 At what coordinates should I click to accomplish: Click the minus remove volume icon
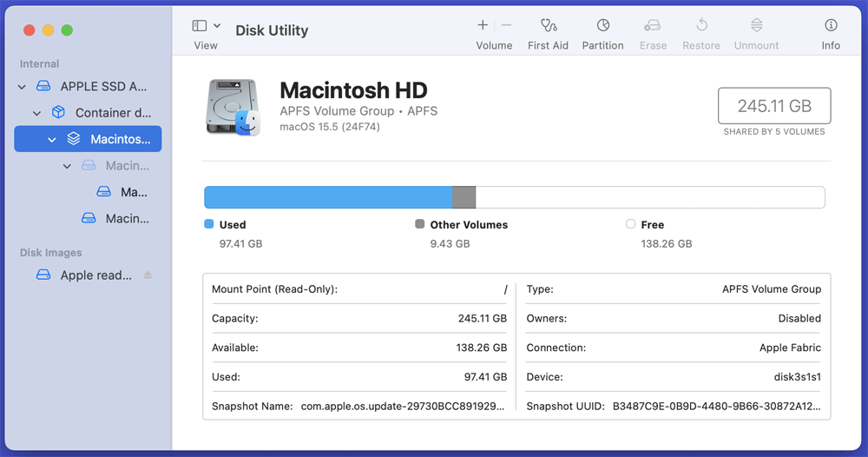[506, 26]
